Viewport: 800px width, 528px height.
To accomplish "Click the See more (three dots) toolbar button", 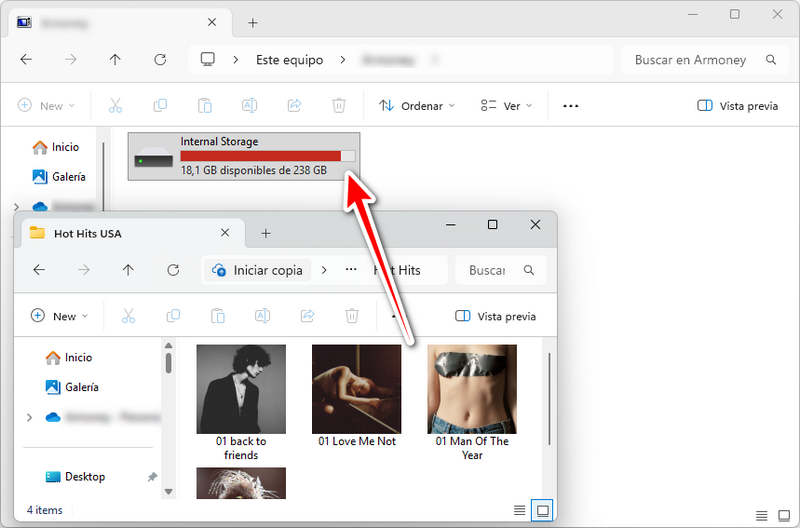I will coord(571,106).
